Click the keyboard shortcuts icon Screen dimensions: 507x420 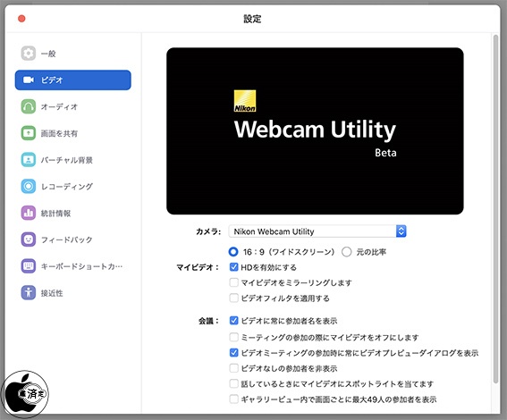pyautogui.click(x=29, y=266)
